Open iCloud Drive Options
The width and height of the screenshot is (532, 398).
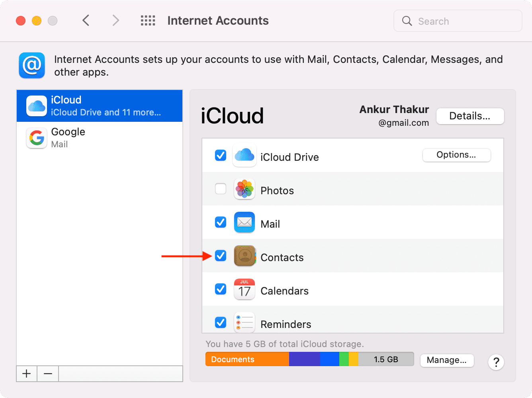point(456,155)
